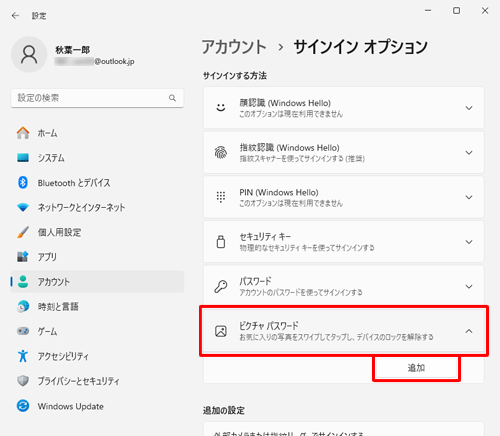Click the アカウント breadcrumb link
The height and width of the screenshot is (436, 500).
[x=234, y=47]
